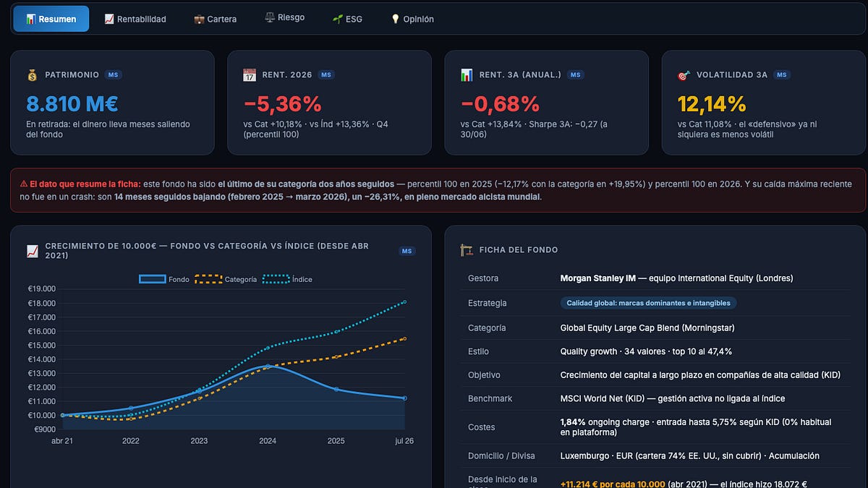Click the bar chart icon beside Rent. 3A
Viewport: 868px width, 488px height.
(x=467, y=75)
